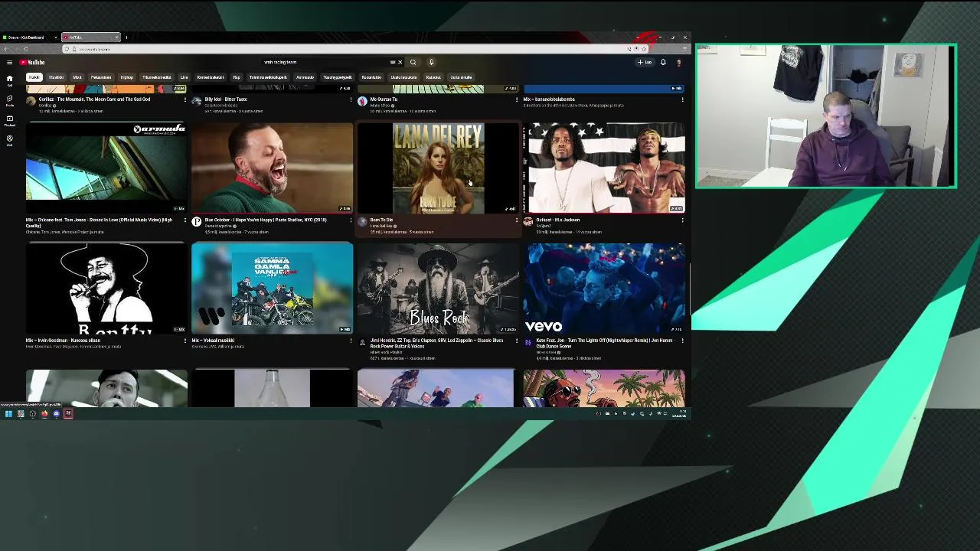Viewport: 980px width, 551px height.
Task: Select the Live filter chip
Action: click(x=184, y=77)
